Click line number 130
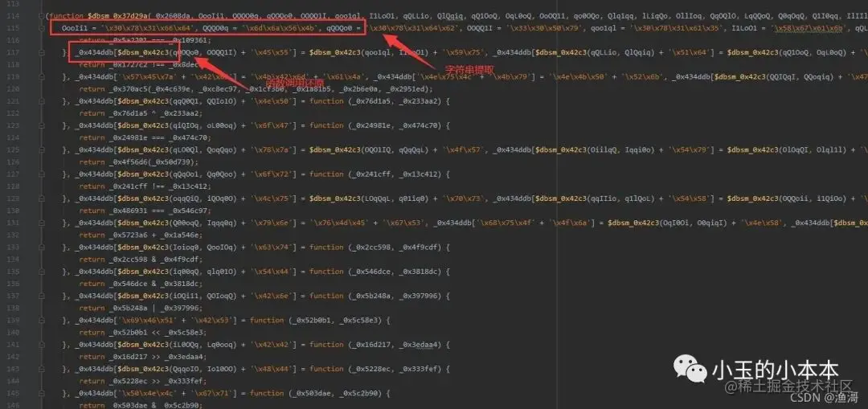 [12, 211]
